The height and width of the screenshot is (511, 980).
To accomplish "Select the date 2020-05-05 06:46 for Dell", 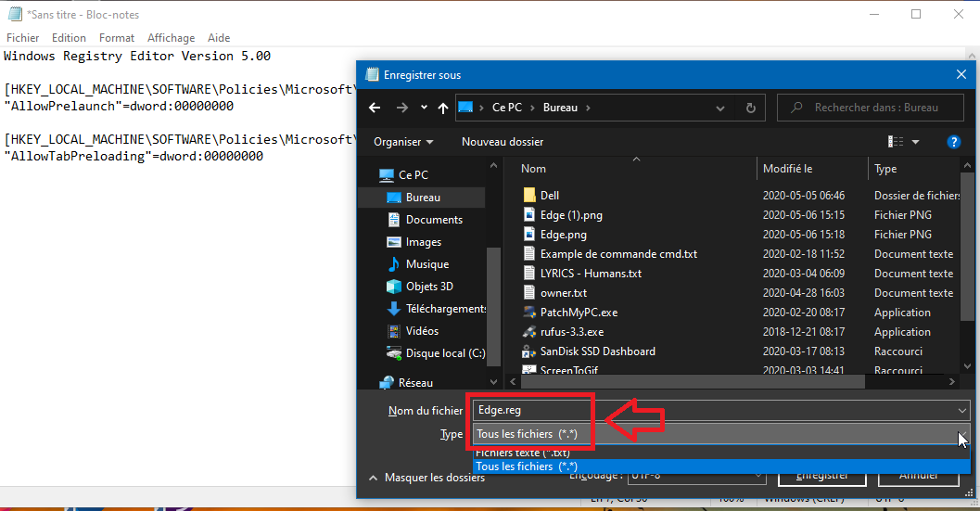I will pos(803,196).
